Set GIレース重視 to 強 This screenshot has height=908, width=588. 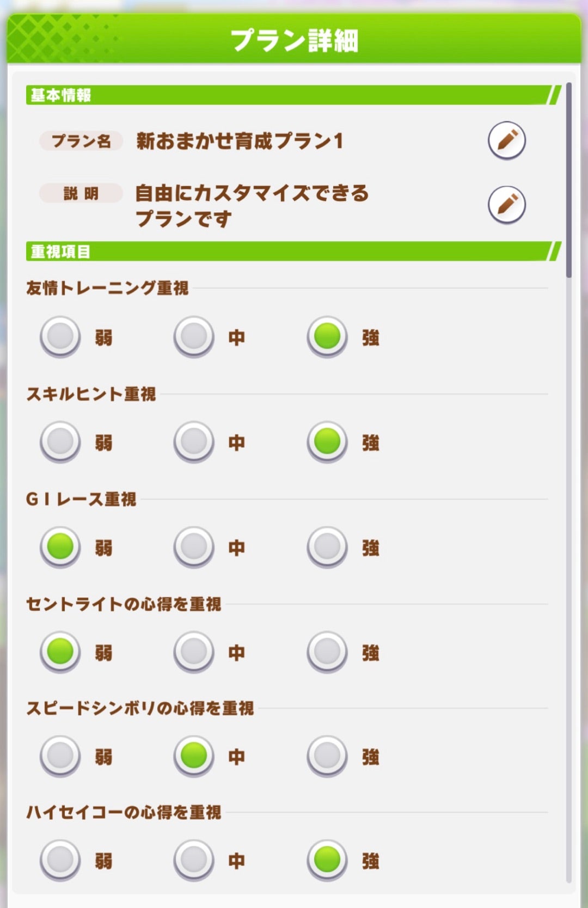pos(327,547)
